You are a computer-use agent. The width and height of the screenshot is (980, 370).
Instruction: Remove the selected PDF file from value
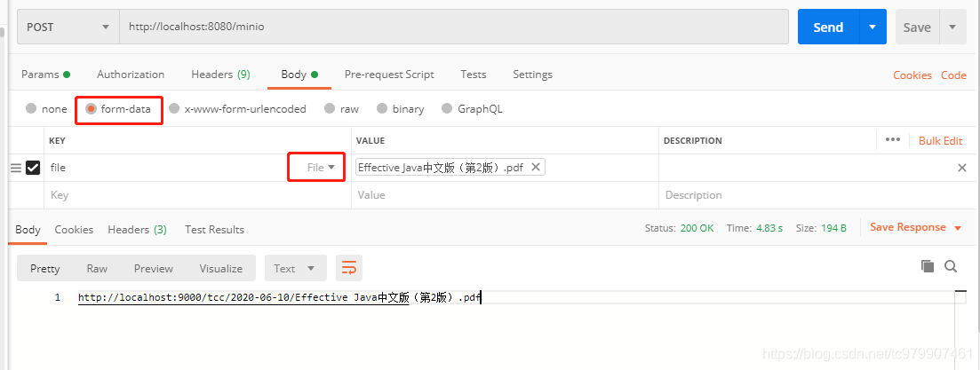535,167
